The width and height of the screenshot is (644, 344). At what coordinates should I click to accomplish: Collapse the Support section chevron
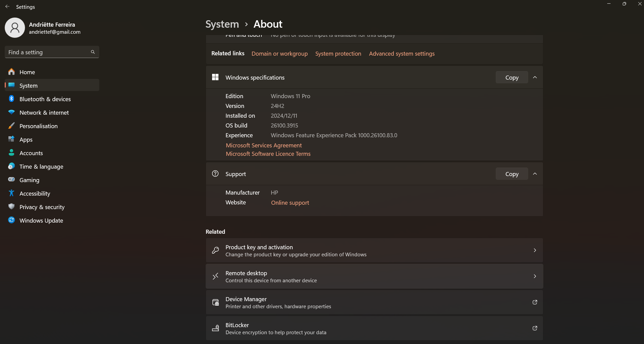(x=535, y=174)
